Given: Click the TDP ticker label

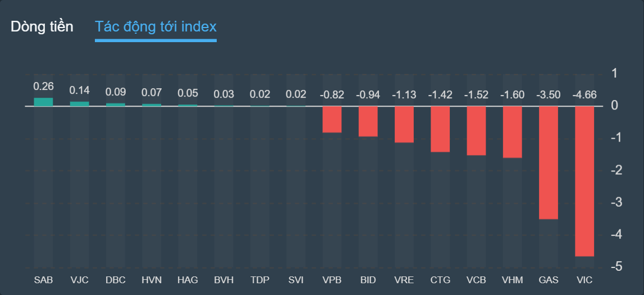Looking at the screenshot, I should click(x=260, y=280).
